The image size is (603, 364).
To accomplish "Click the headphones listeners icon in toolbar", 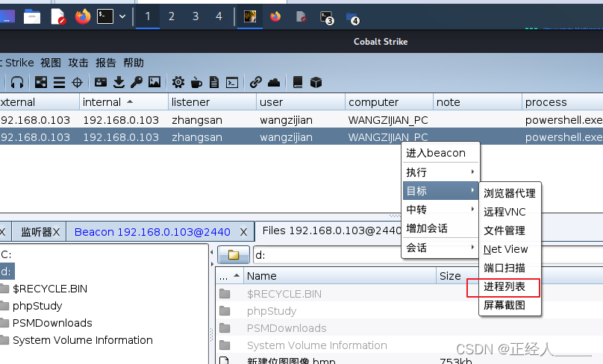I will (x=17, y=82).
